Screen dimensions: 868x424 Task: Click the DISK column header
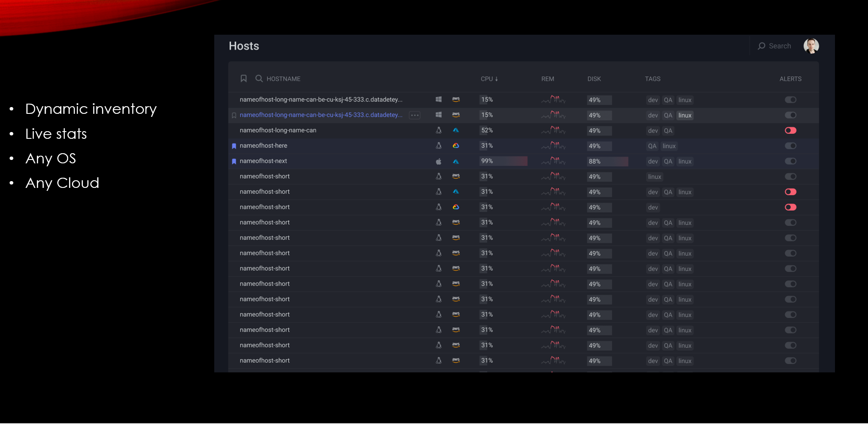(x=594, y=79)
